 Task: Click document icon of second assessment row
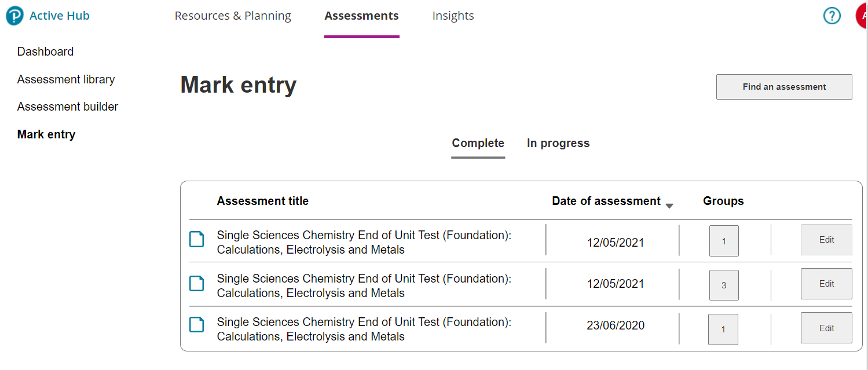tap(197, 283)
